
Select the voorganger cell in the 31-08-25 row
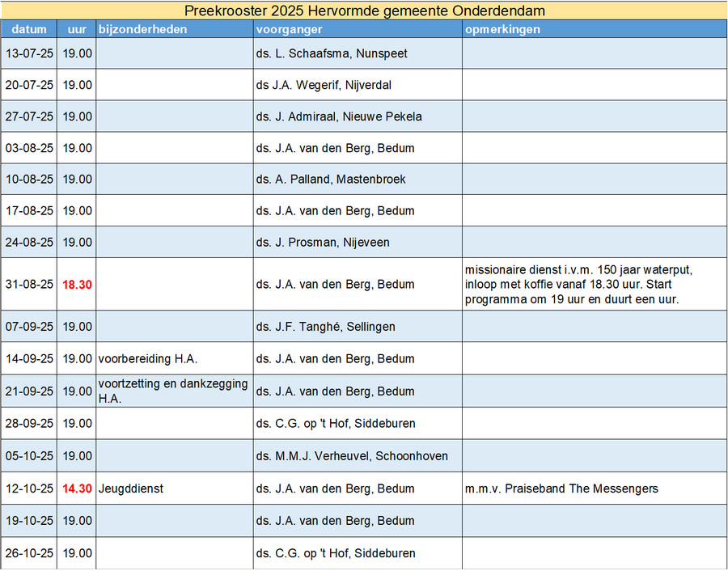[358, 284]
